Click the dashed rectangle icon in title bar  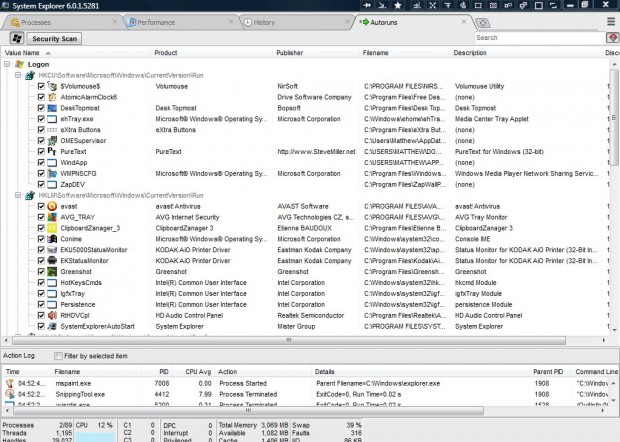point(478,5)
